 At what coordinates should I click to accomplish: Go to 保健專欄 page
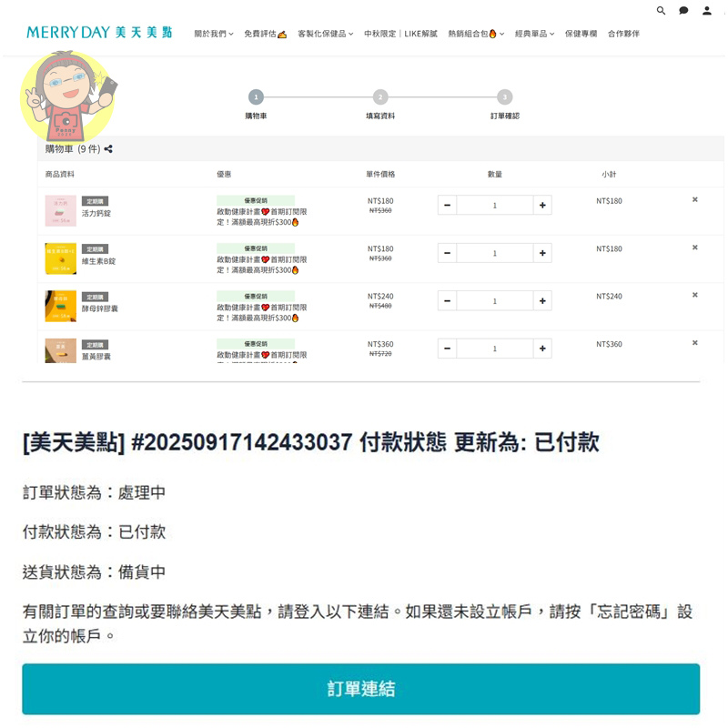tap(581, 34)
